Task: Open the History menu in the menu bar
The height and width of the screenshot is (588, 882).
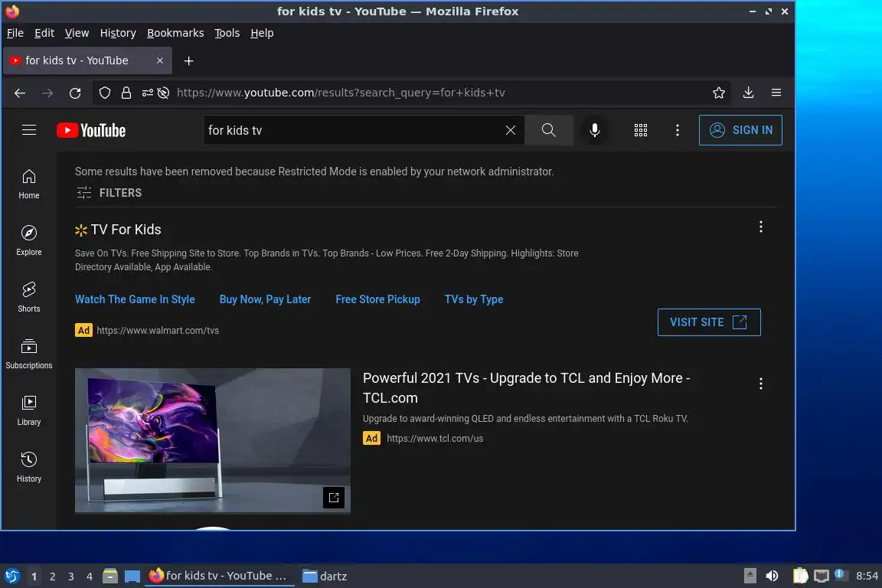Action: tap(118, 33)
